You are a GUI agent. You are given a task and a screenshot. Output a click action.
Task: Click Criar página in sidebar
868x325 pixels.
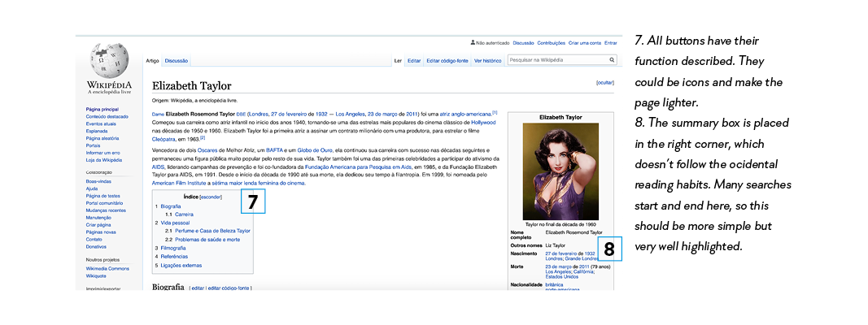(x=98, y=225)
